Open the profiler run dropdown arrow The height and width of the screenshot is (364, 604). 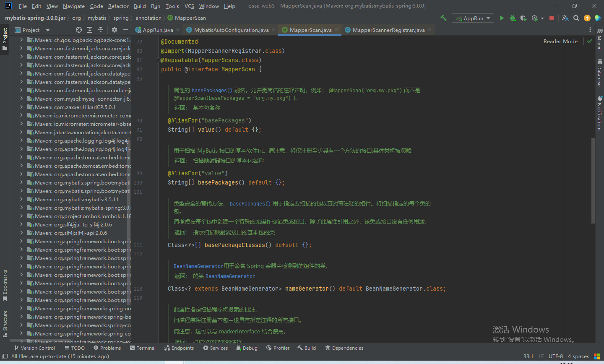coord(542,18)
